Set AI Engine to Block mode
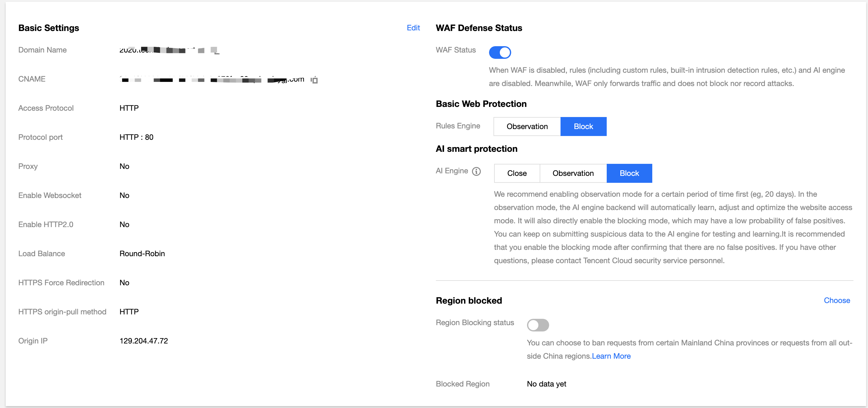Viewport: 868px width, 408px height. point(629,173)
